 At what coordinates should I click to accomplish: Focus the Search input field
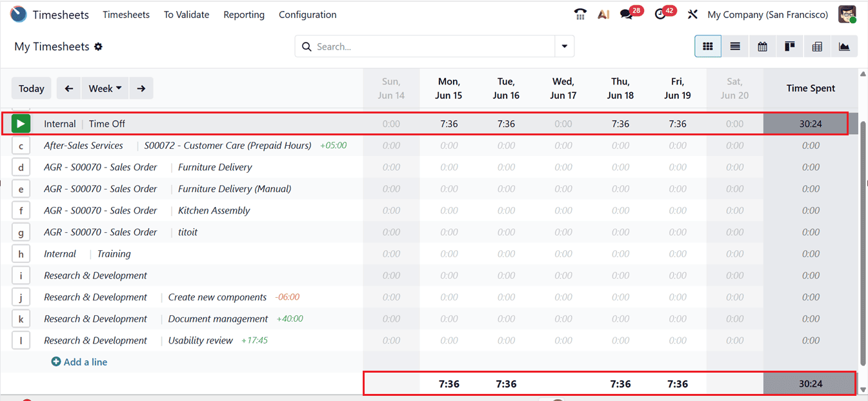(426, 46)
